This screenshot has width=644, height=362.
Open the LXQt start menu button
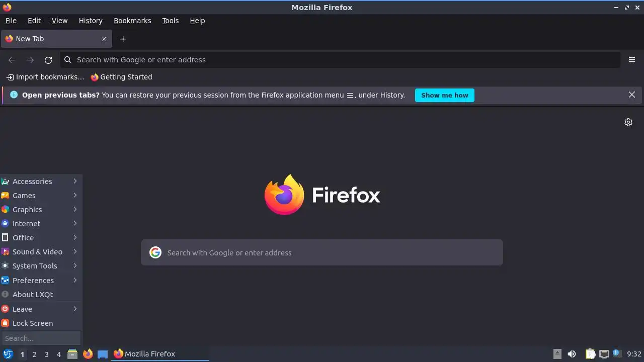[8, 354]
